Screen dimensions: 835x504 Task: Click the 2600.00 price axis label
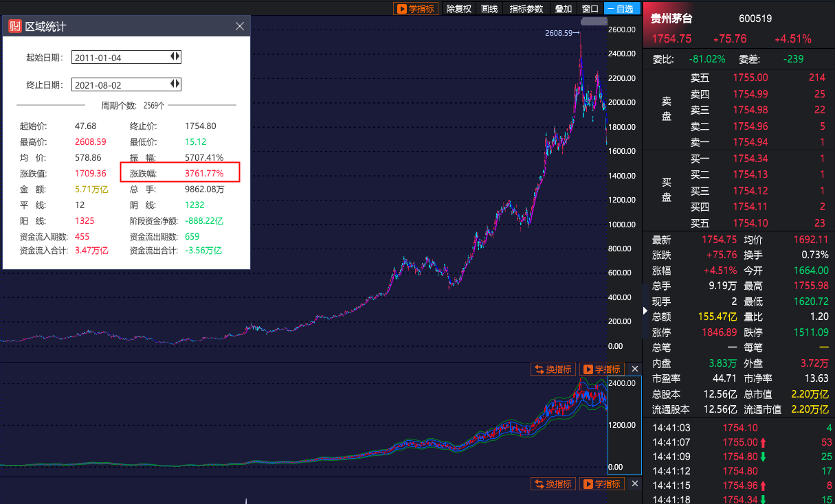tap(621, 30)
